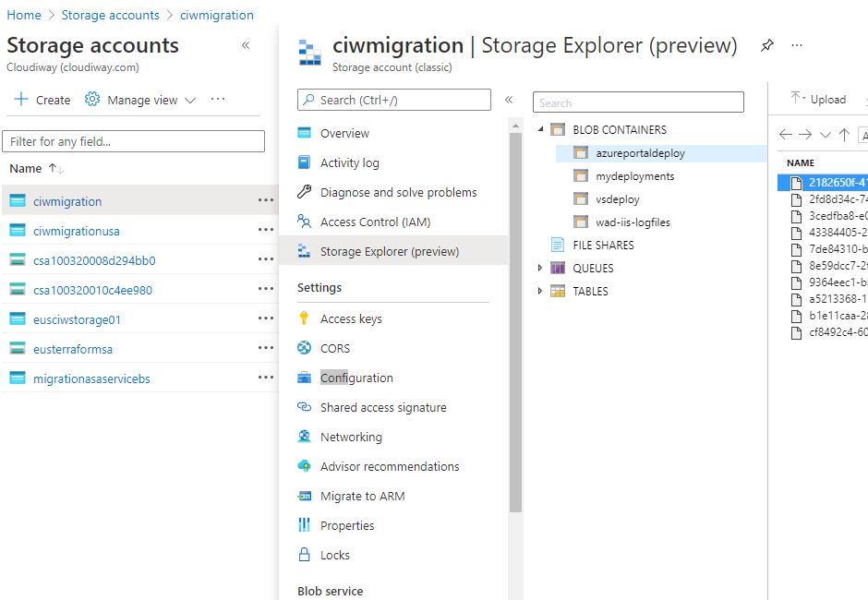Focus the resource menu Search (Ctrl+/) box
The image size is (868, 600).
(393, 100)
